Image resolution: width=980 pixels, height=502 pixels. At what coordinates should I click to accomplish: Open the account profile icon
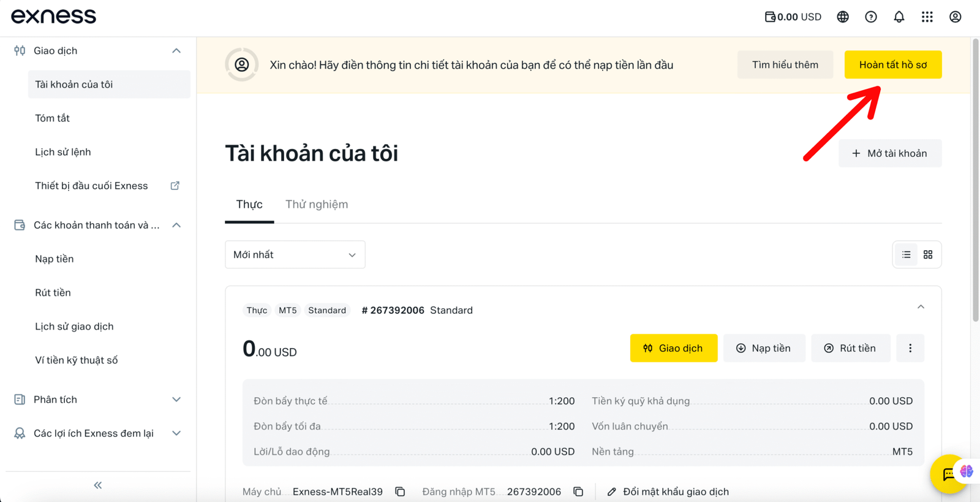[x=955, y=17]
